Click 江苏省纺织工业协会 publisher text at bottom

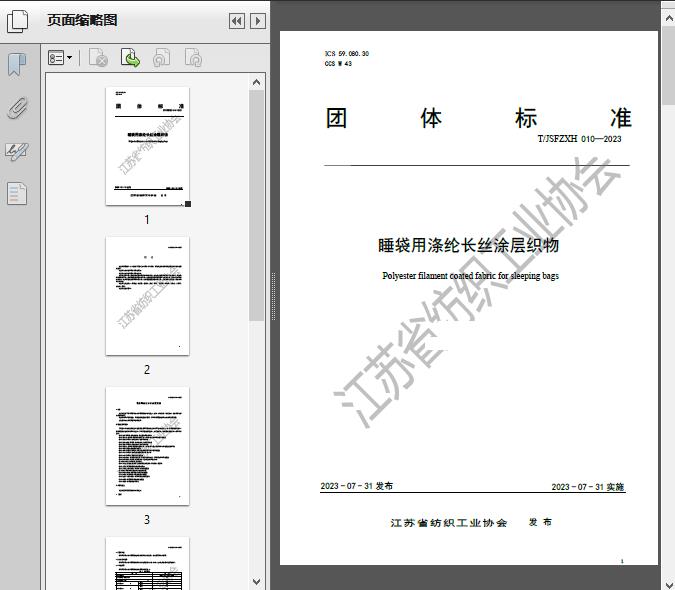449,523
